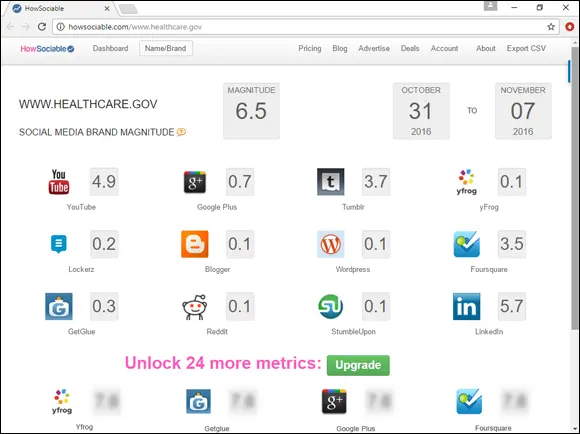Close the HowSociable tab
The width and height of the screenshot is (580, 434).
tap(107, 8)
